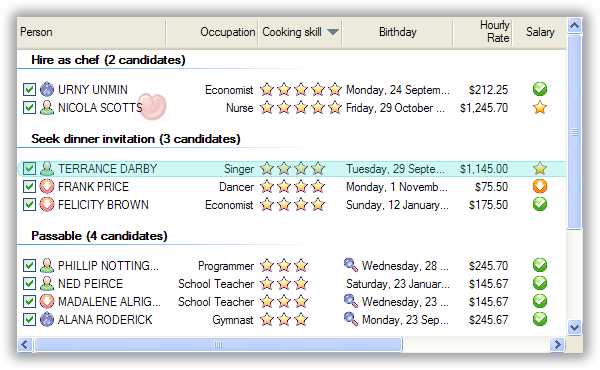This screenshot has height=370, width=600.
Task: Click the Gymnast occupation cell
Action: point(233,319)
